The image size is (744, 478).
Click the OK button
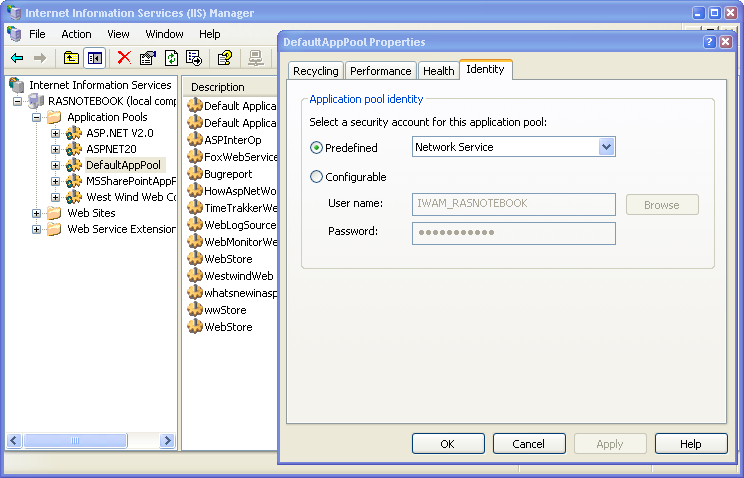pyautogui.click(x=448, y=444)
